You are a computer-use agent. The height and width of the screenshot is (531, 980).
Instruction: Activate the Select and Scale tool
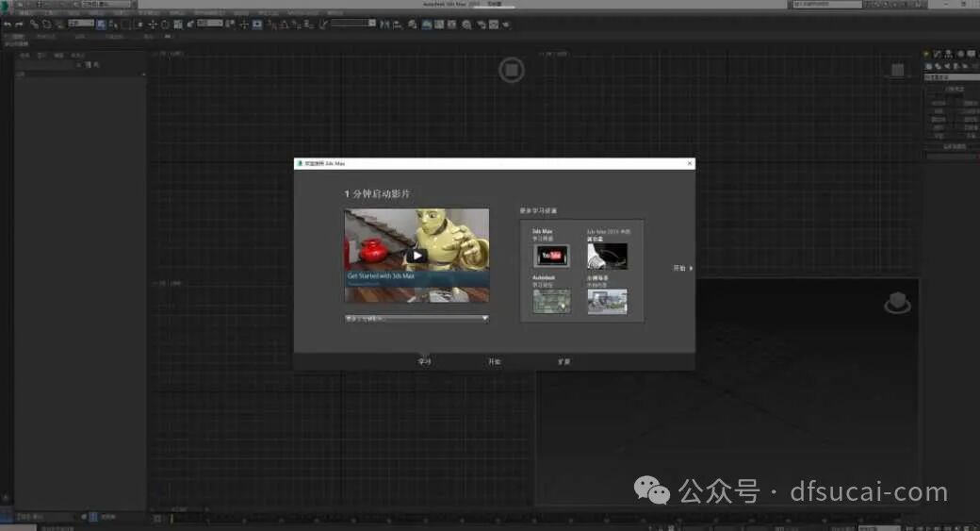178,25
